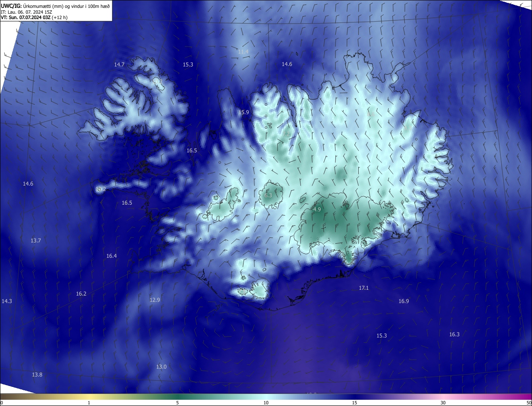Pick the 15.9 value label
Image resolution: width=532 pixels, height=406 pixels.
[244, 112]
